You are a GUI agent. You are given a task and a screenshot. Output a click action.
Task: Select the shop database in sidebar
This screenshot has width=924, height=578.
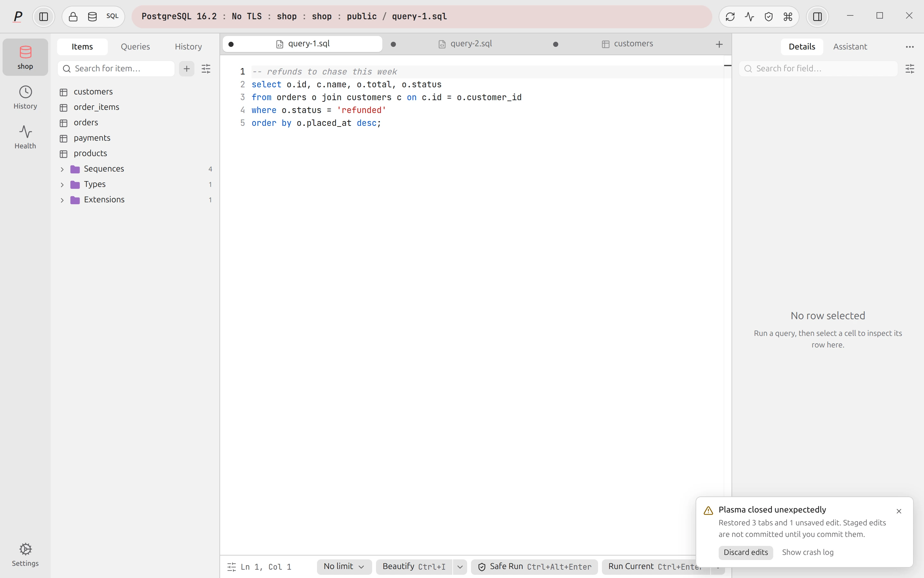[x=25, y=57]
